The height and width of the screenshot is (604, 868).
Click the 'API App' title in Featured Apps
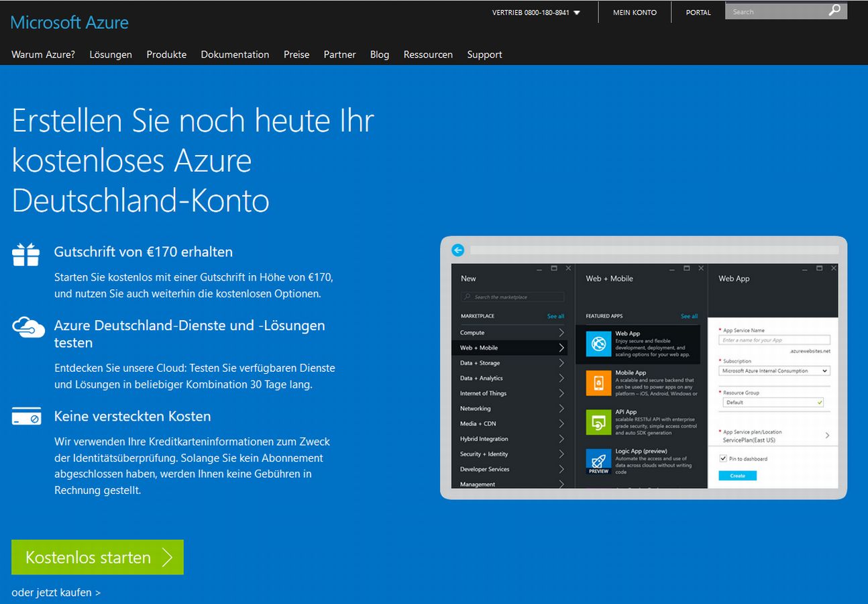(626, 412)
